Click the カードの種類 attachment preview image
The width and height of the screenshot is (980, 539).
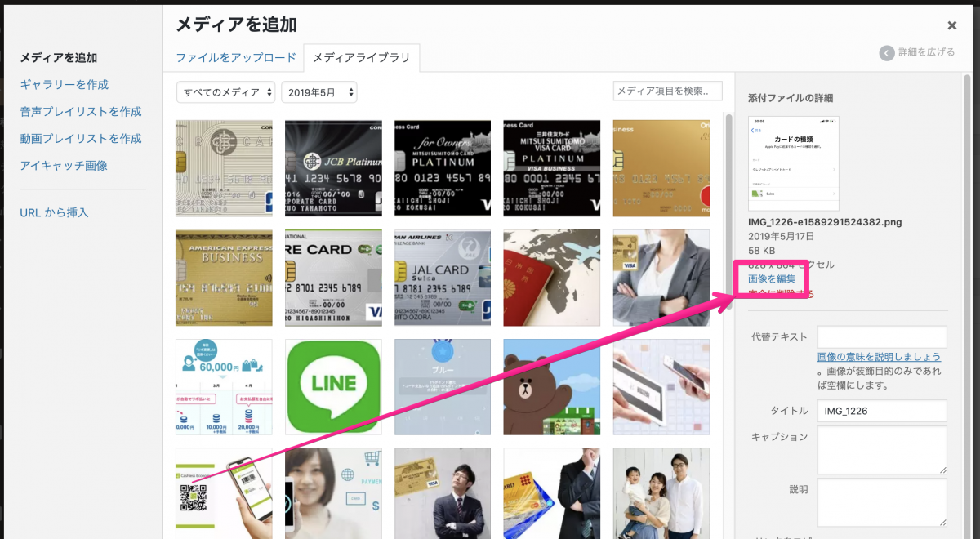click(794, 163)
